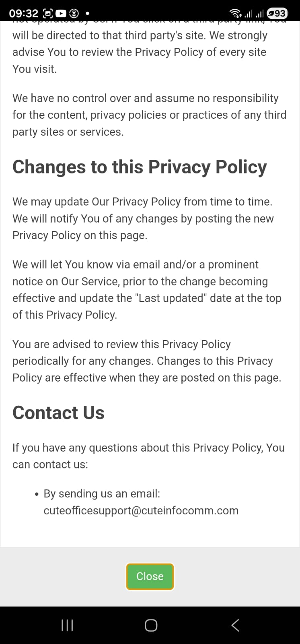Tap the cuteofficesupport@cuteinfocomm.com email address
300x644 pixels.
[141, 510]
